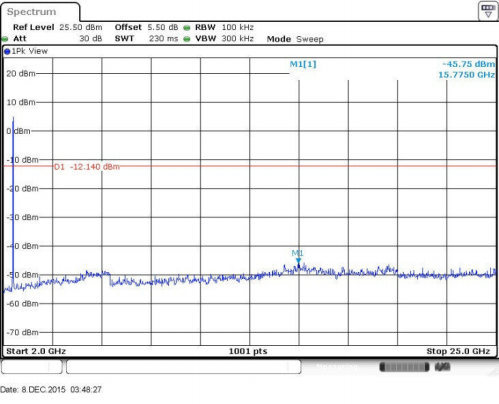Click the marker frequency 15.7750 GHz
This screenshot has width=499, height=404.
[466, 75]
